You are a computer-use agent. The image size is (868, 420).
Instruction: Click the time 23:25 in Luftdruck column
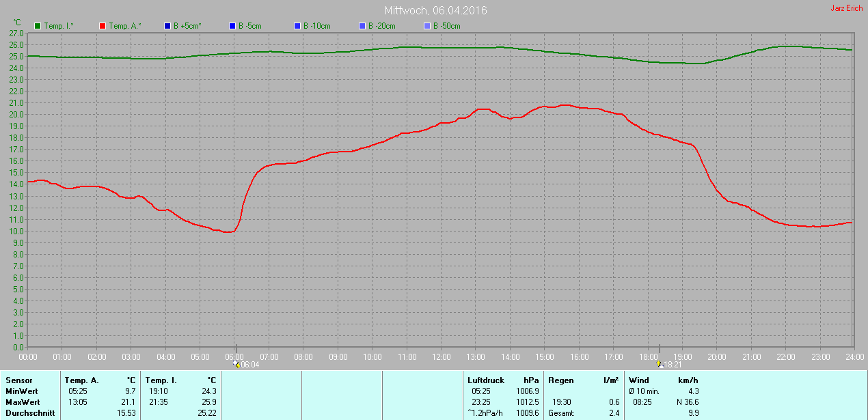[x=481, y=402]
